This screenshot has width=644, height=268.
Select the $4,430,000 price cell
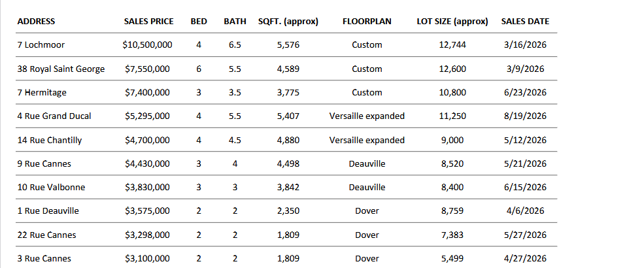tap(148, 163)
